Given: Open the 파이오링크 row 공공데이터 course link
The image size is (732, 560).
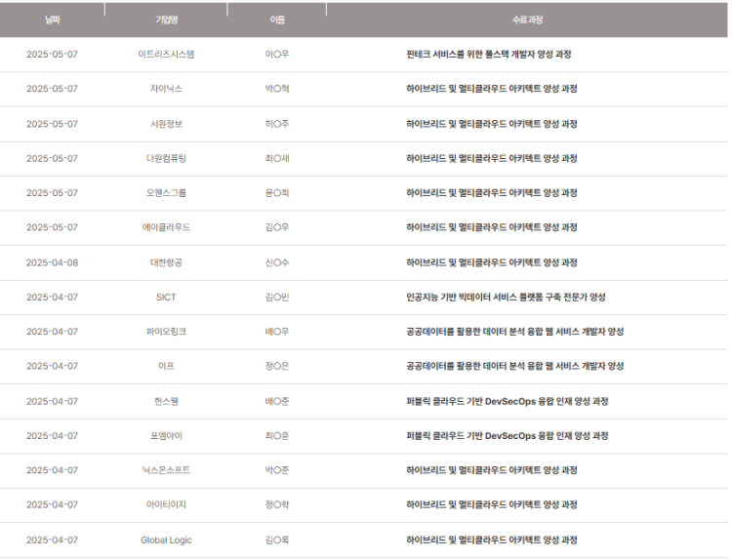Looking at the screenshot, I should [x=515, y=332].
